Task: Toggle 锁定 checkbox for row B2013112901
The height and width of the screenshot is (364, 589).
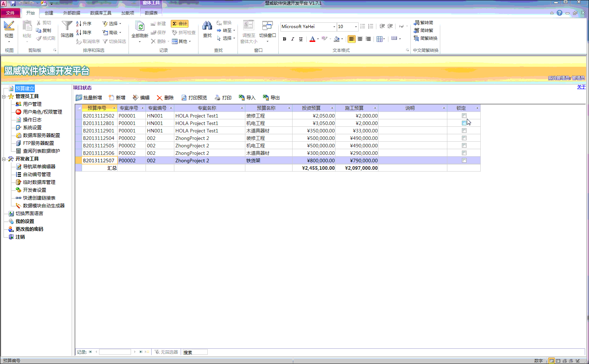Action: (x=464, y=131)
